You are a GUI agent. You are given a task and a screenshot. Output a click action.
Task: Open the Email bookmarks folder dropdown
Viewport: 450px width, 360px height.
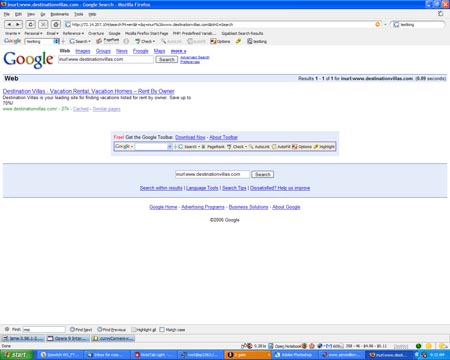tap(52, 33)
